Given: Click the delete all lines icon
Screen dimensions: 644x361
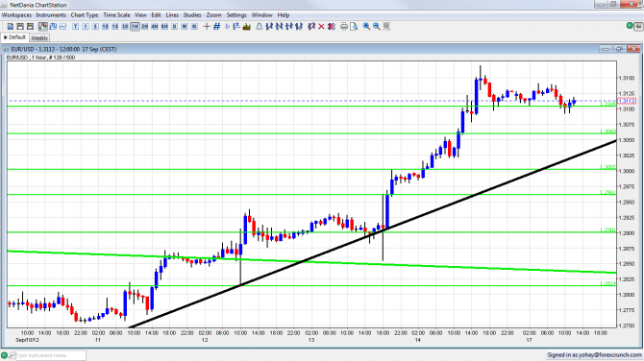Looking at the screenshot, I should pos(332,26).
